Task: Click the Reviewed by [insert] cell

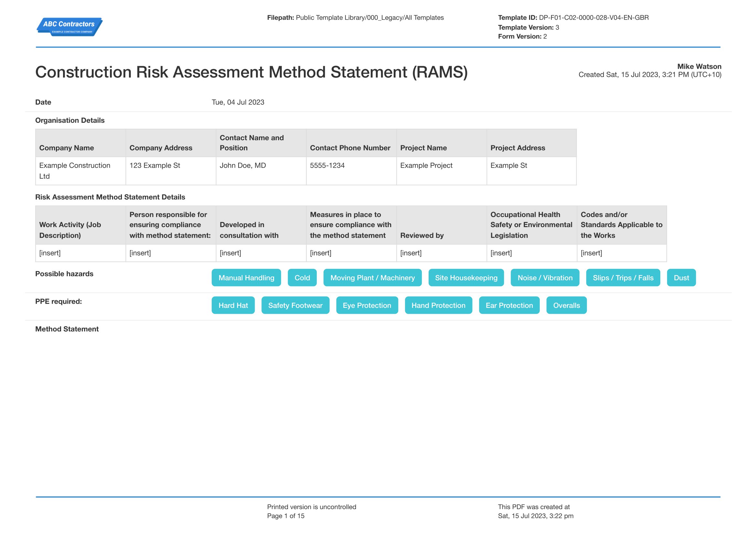Action: click(x=441, y=253)
